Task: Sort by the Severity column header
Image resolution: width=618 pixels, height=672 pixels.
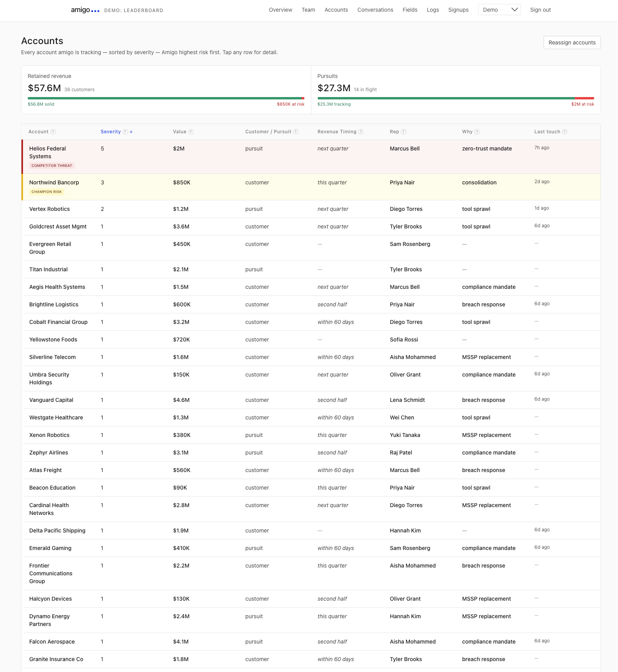Action: 111,132
